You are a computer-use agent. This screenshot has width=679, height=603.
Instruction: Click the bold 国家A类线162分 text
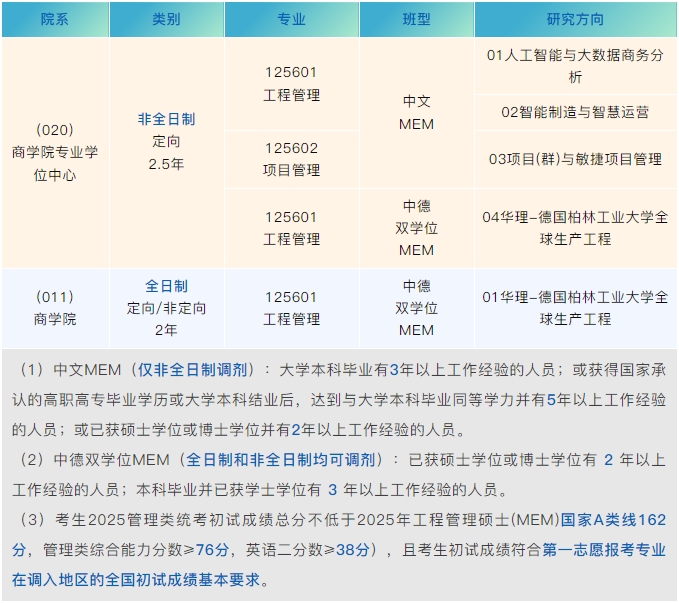pos(612,520)
